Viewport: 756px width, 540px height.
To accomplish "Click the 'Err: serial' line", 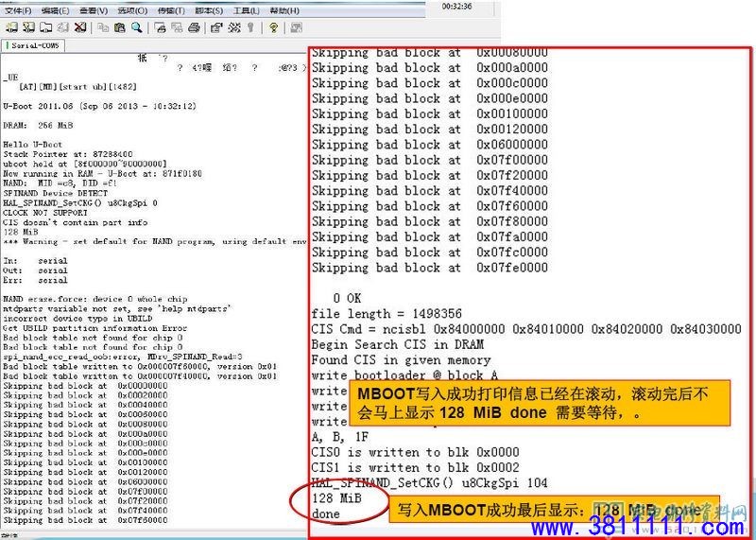I will (36, 280).
